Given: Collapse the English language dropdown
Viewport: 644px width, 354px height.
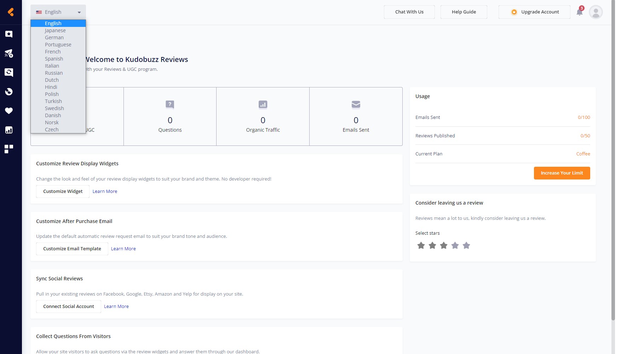Looking at the screenshot, I should (x=58, y=12).
